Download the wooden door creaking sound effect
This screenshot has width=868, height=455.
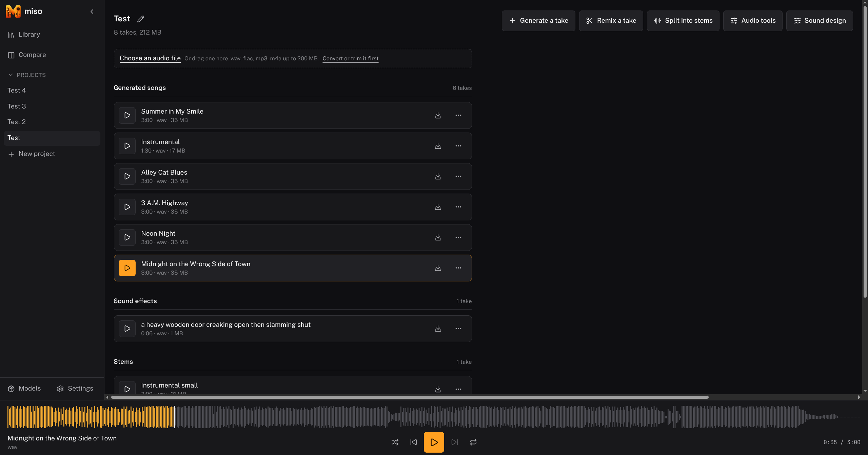pos(438,329)
